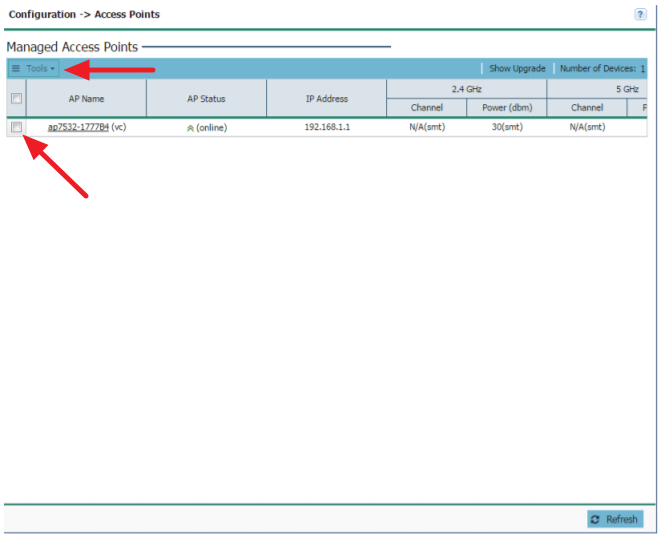Click the 192.168.1.1 IP address cell
This screenshot has width=665, height=538.
click(x=327, y=128)
